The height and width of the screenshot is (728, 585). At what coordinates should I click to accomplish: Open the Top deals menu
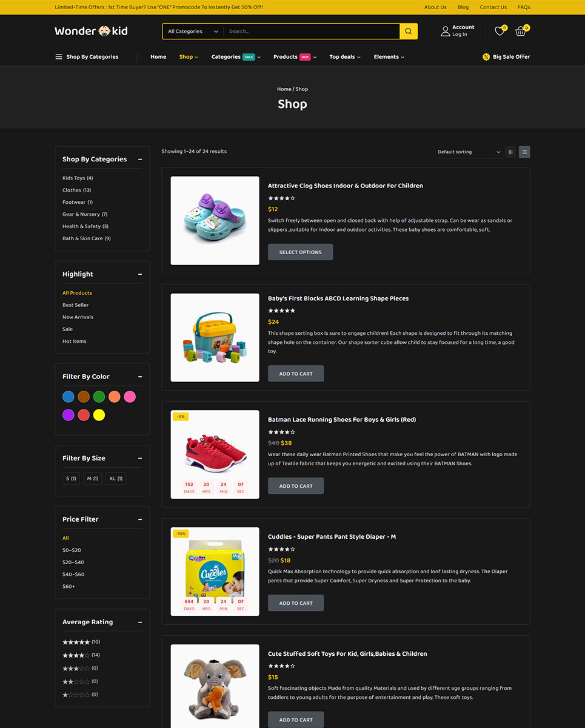click(345, 57)
